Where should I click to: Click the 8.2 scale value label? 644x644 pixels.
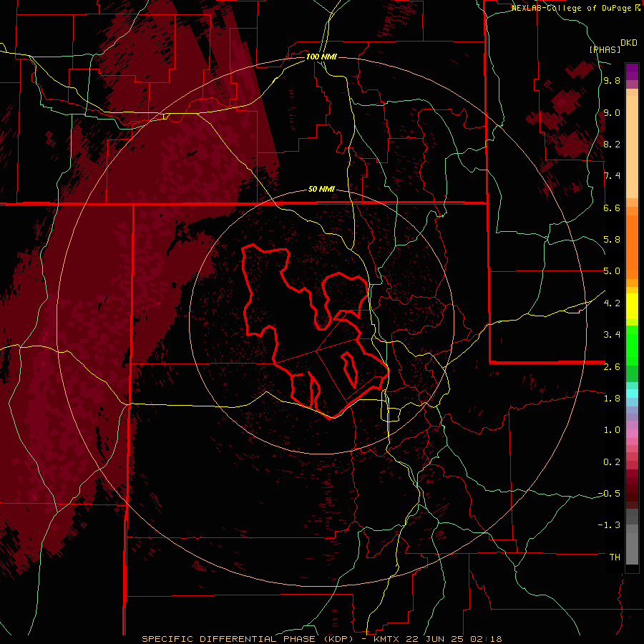[x=612, y=144]
